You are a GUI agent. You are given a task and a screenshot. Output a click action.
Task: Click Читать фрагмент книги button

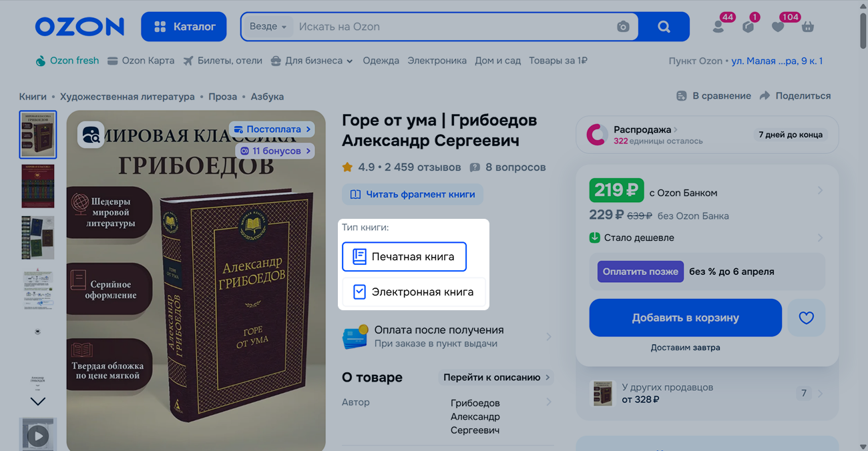pos(413,194)
